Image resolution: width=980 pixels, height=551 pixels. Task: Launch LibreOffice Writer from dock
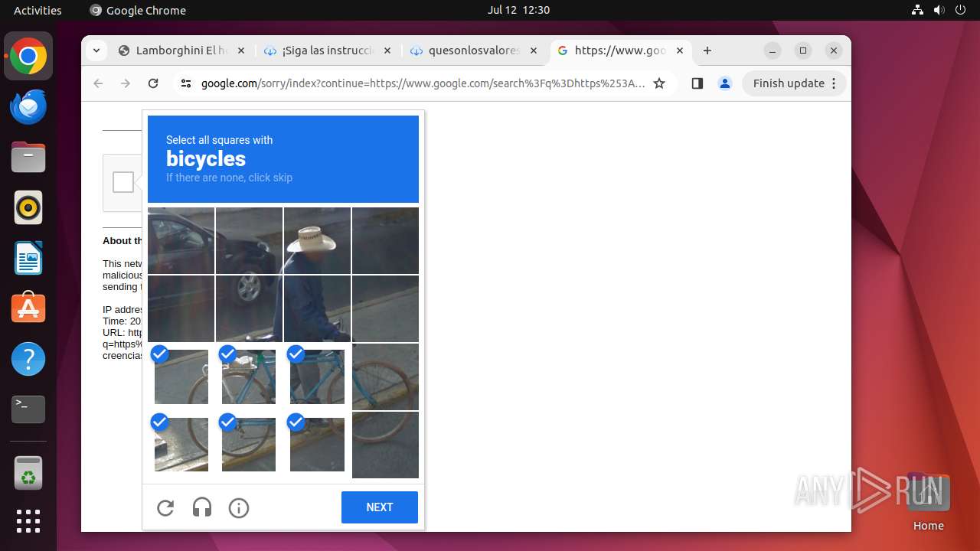click(x=28, y=258)
